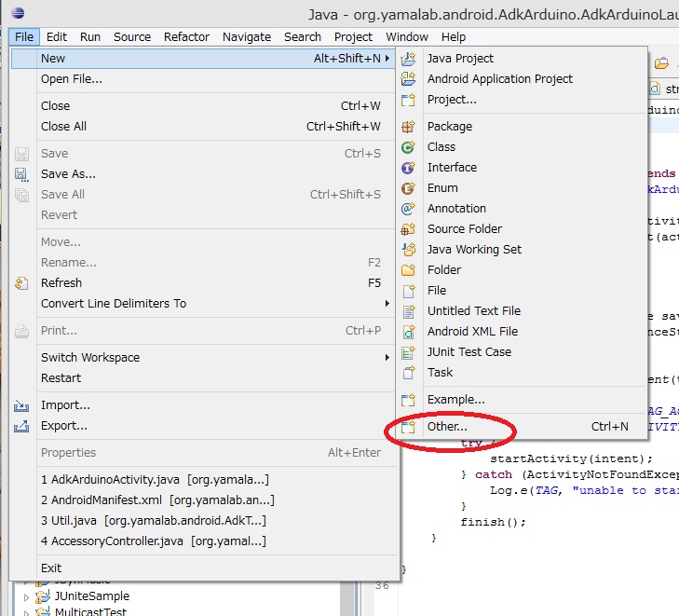This screenshot has height=616, width=679.
Task: Click the Annotation @ icon
Action: [408, 209]
